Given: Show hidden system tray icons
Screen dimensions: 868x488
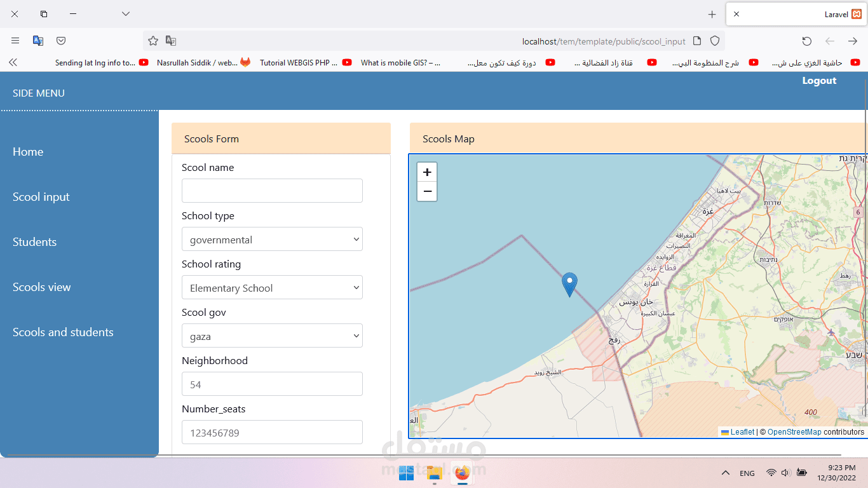Looking at the screenshot, I should tap(725, 473).
